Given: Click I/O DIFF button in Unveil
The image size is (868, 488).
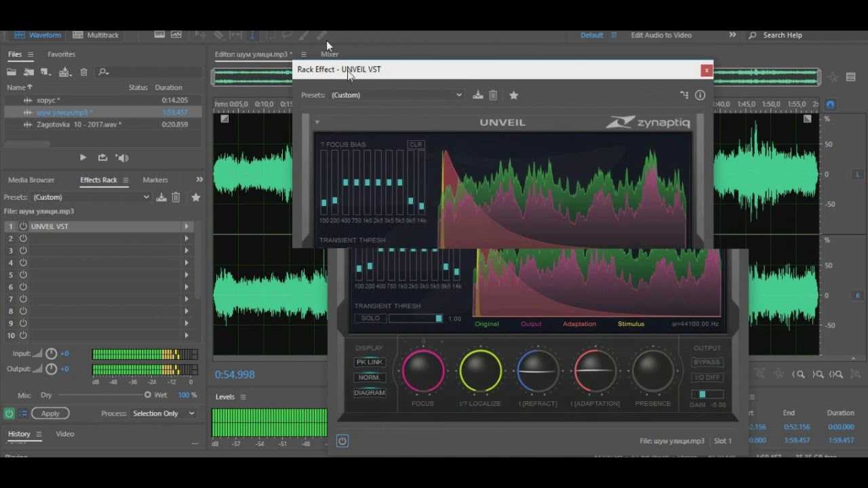Looking at the screenshot, I should (x=707, y=378).
